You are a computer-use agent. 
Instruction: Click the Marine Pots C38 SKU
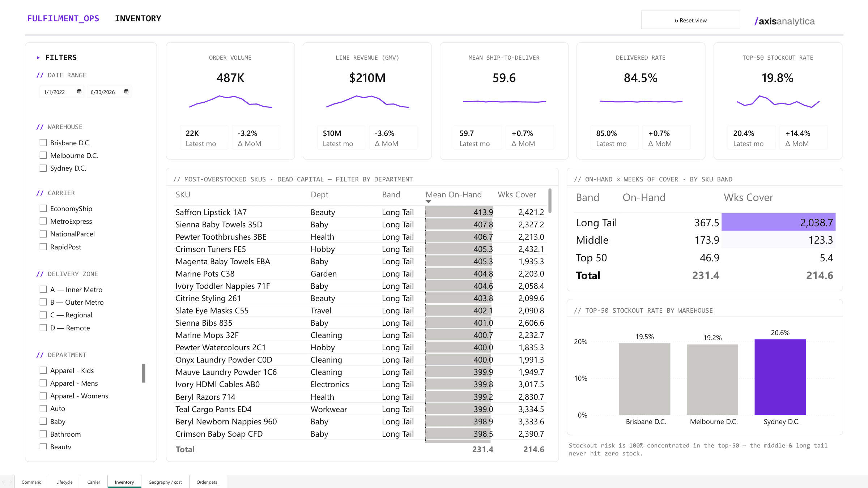pos(205,274)
